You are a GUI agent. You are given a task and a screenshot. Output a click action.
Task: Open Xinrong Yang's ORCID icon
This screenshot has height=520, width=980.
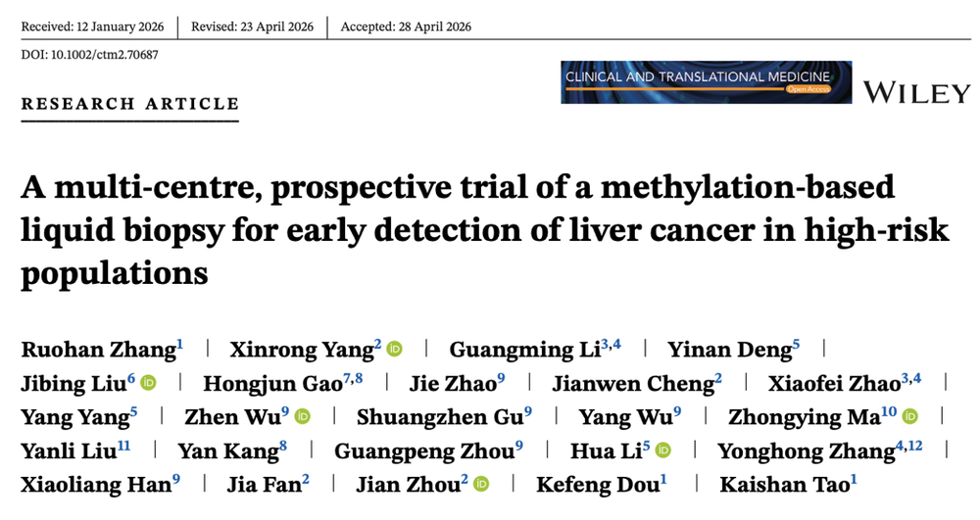(394, 349)
